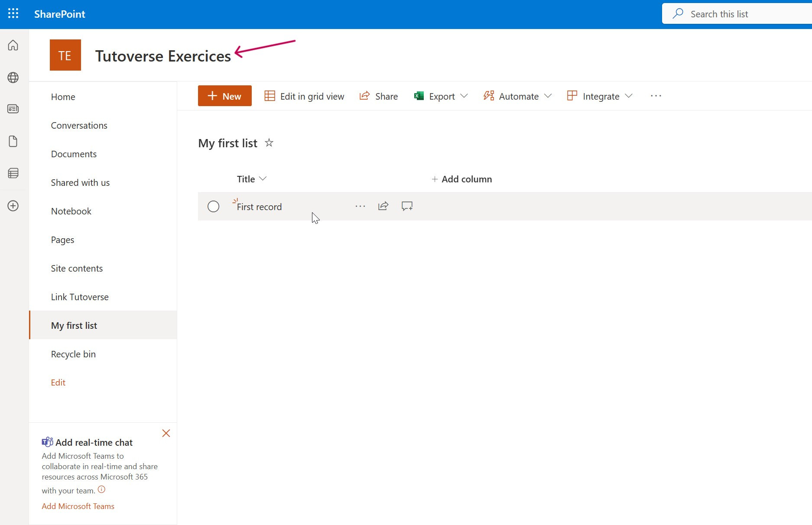
Task: Click the New item button
Action: tap(225, 96)
